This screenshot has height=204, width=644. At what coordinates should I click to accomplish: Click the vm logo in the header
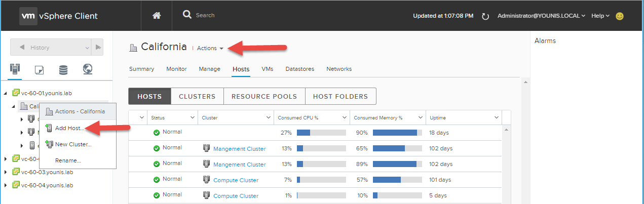point(27,16)
